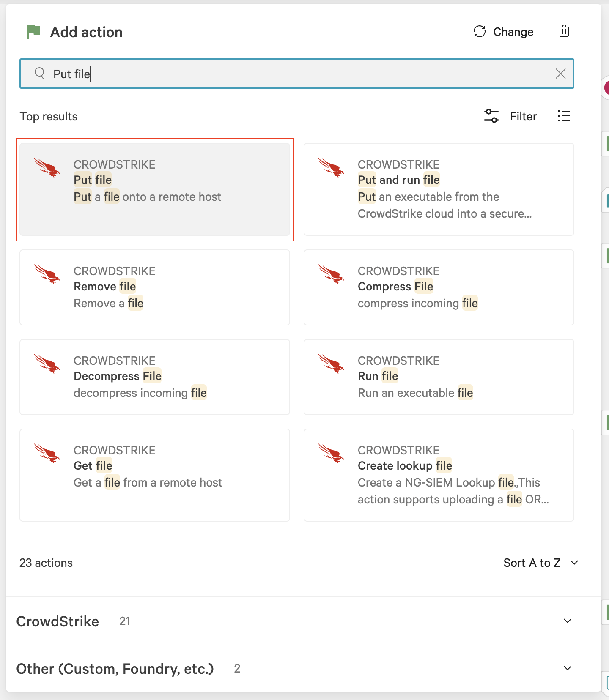Viewport: 609px width, 700px height.
Task: Select the Put and run file action
Action: tap(439, 189)
